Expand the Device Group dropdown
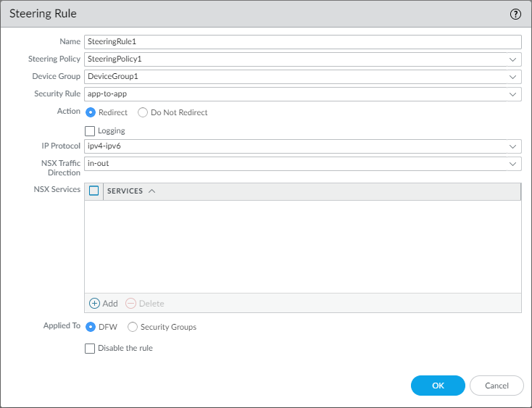 coord(513,77)
